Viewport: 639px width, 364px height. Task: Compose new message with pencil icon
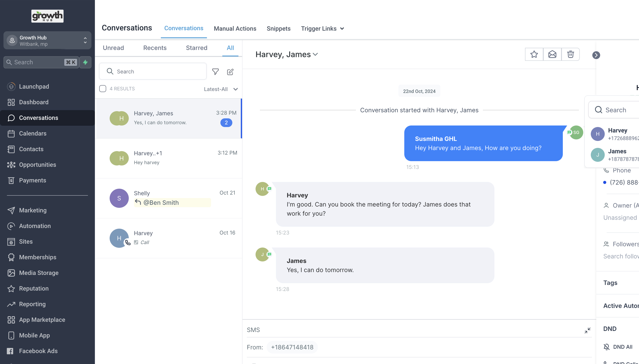(x=230, y=72)
